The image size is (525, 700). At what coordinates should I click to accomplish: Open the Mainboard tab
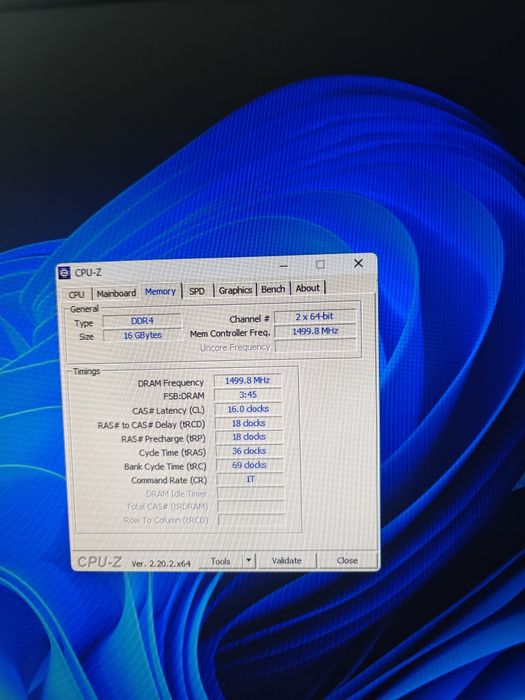(116, 293)
